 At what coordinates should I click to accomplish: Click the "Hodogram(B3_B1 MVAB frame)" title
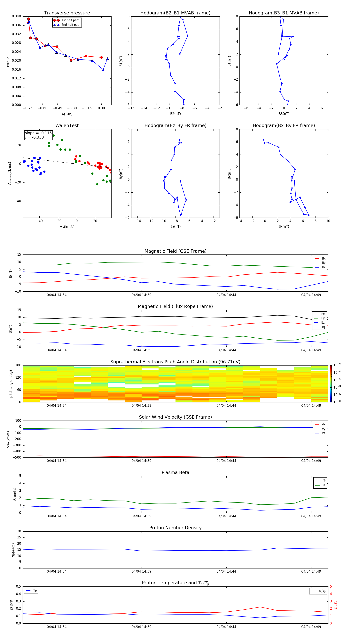click(x=284, y=13)
